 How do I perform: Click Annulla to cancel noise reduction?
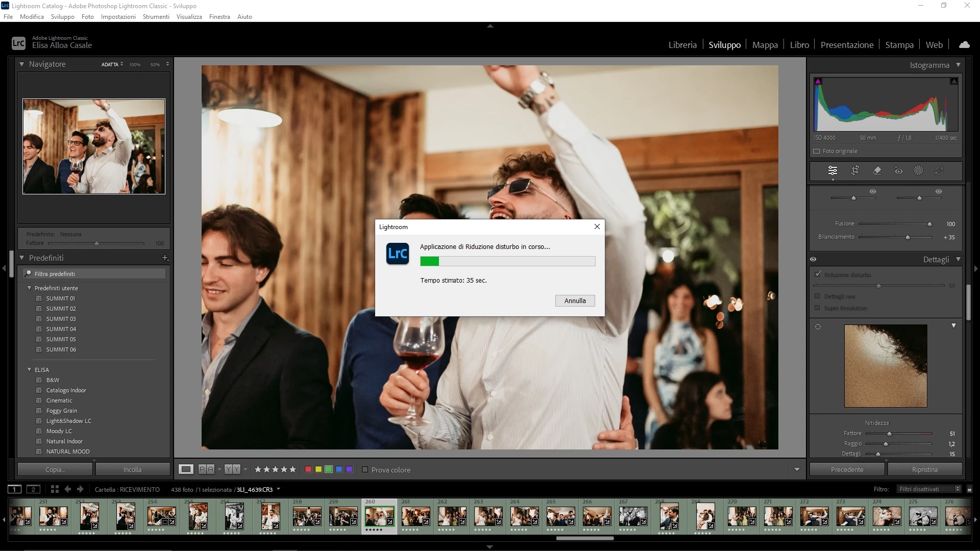(x=575, y=301)
